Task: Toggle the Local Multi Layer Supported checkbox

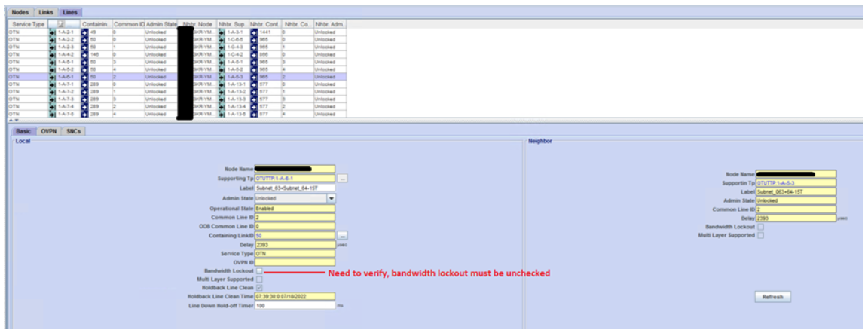Action: tap(259, 280)
